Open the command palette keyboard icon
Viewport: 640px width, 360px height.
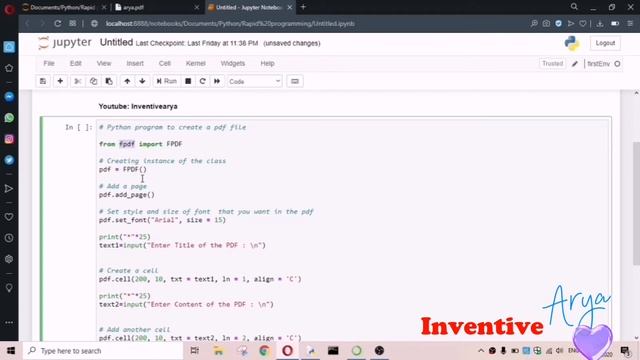295,81
